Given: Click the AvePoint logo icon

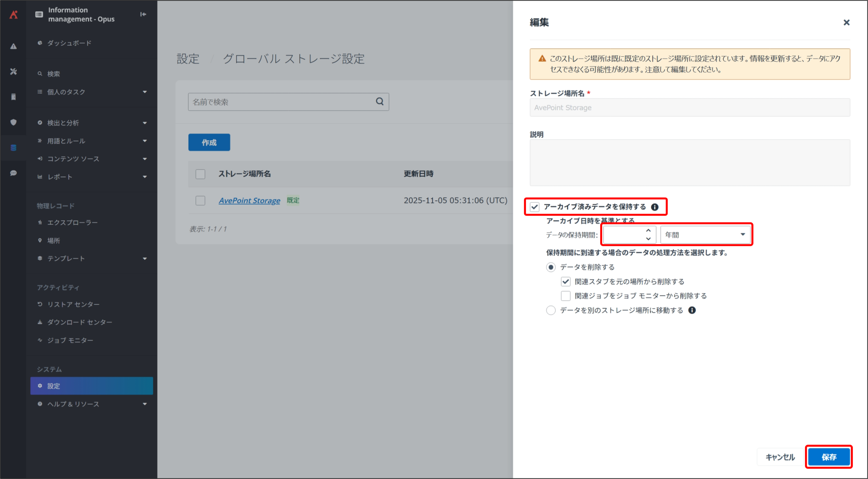Looking at the screenshot, I should coord(14,15).
